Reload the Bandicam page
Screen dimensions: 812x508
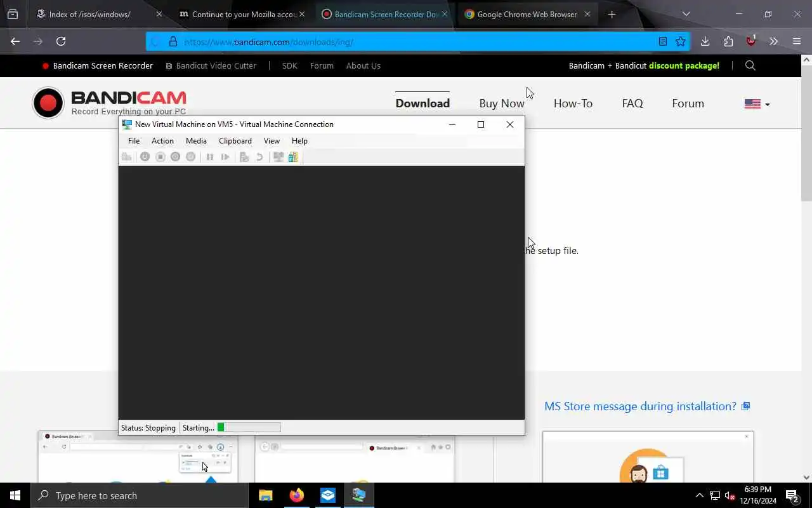coord(61,41)
